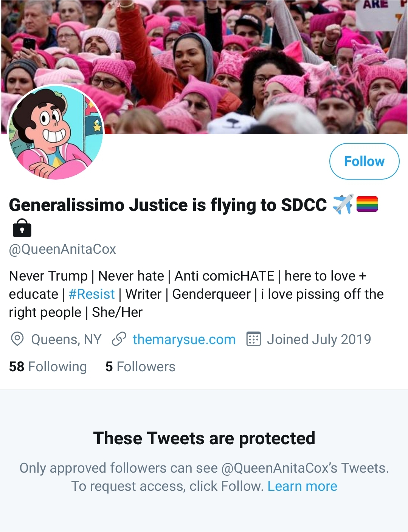Screen dimensions: 408x532
Task: Click the location pin icon
Action: click(17, 339)
